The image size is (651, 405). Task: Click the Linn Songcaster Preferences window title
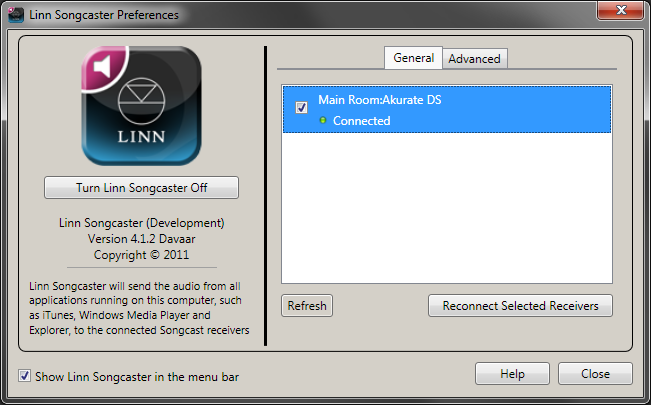104,15
